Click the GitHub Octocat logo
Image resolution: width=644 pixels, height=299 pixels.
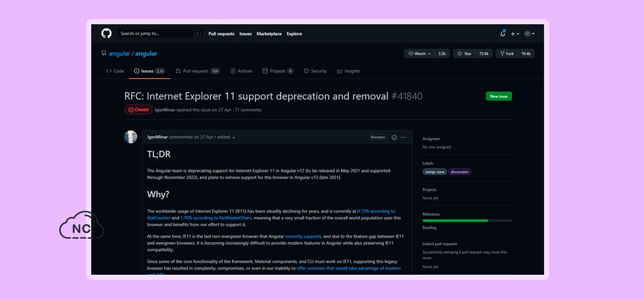(106, 34)
